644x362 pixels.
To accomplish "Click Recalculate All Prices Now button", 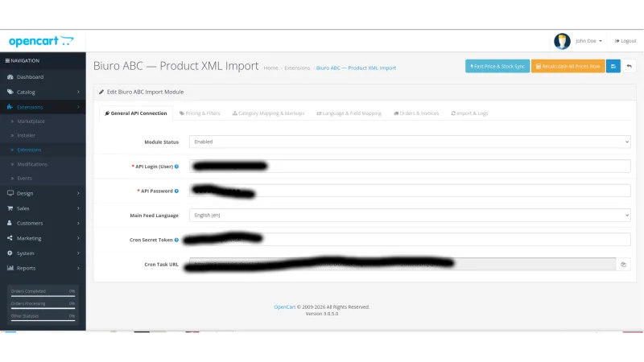I will 568,66.
